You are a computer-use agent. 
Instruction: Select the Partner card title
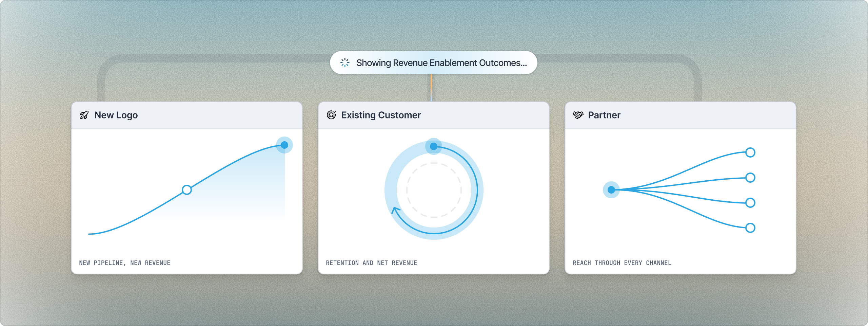(x=604, y=115)
